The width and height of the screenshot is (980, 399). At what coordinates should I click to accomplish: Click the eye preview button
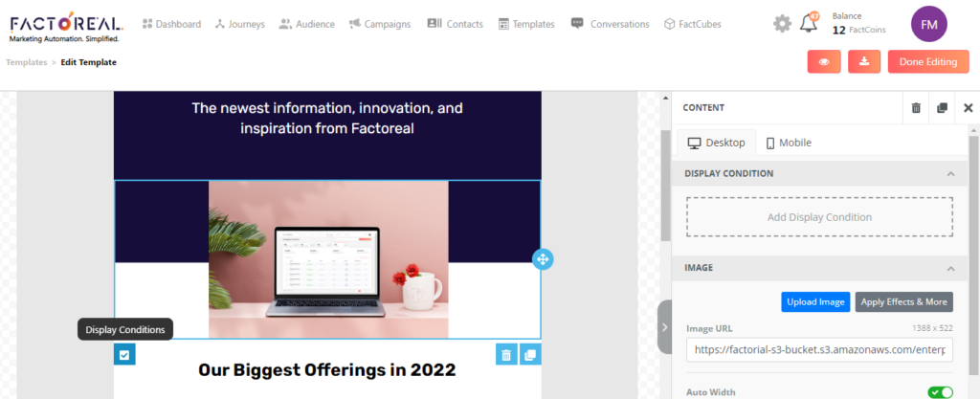tap(824, 62)
